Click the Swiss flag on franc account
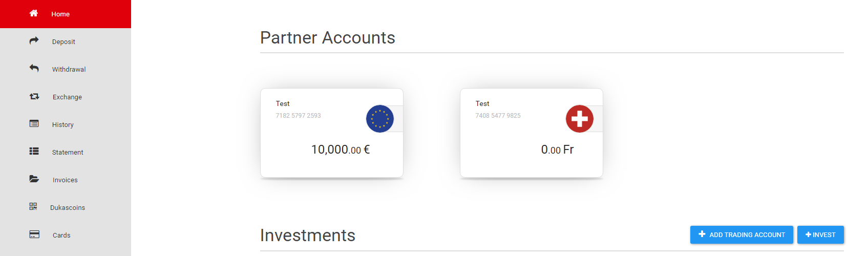The height and width of the screenshot is (256, 868). tap(580, 119)
